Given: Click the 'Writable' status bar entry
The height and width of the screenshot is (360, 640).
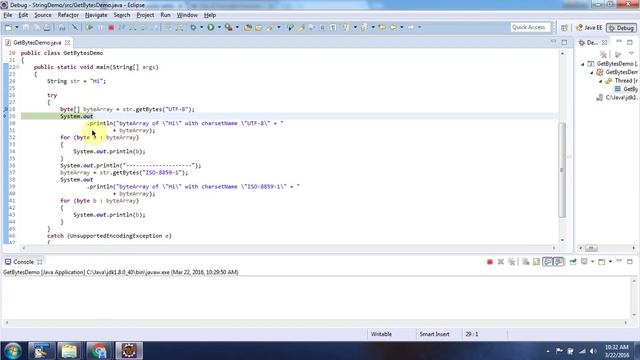Looking at the screenshot, I should click(x=381, y=334).
